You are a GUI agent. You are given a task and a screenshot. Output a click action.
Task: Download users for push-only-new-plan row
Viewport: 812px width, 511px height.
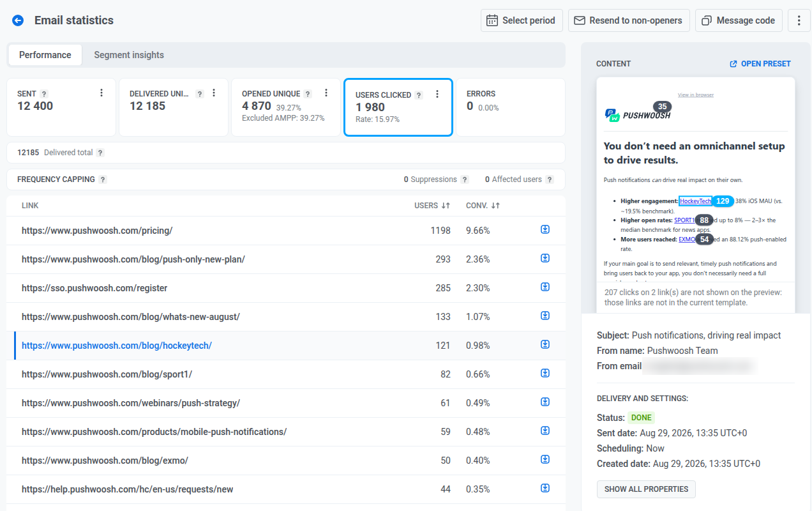[545, 259]
